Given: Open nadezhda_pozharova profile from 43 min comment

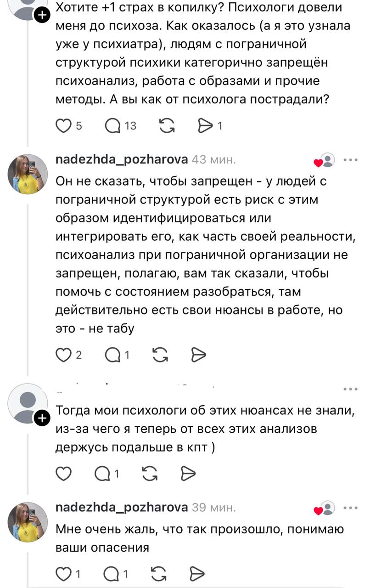Looking at the screenshot, I should 121,160.
